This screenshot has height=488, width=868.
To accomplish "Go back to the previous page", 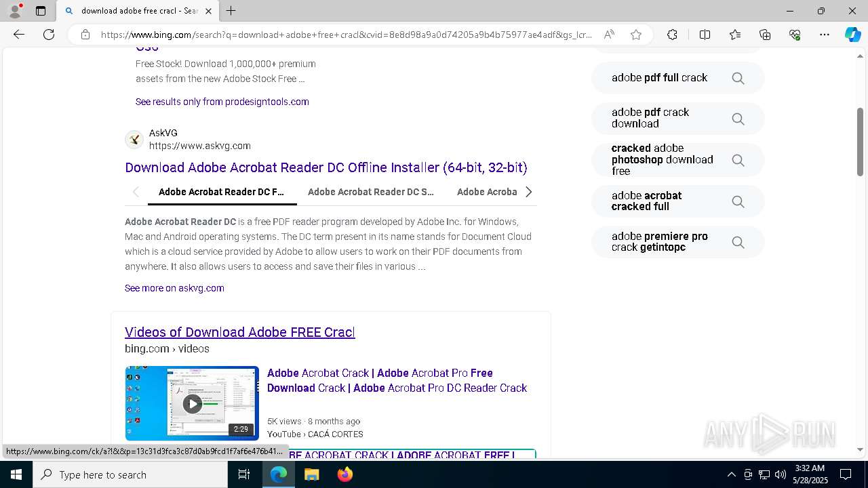I will 19,35.
